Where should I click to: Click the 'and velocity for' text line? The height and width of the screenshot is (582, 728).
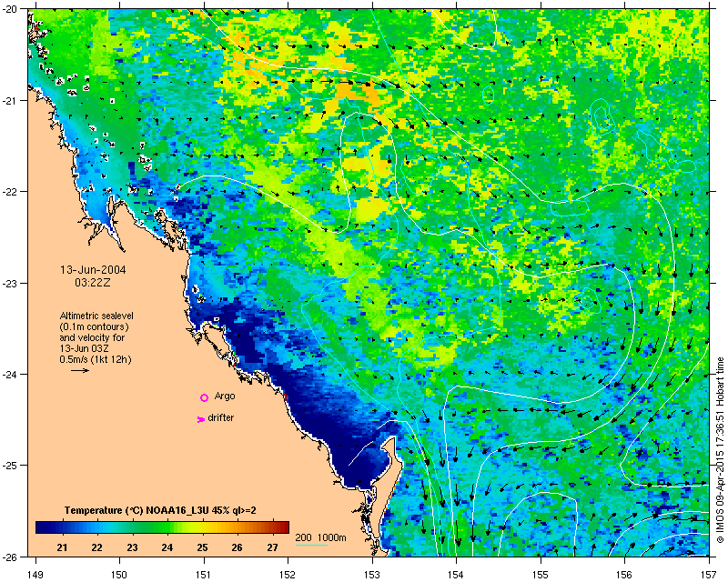pos(92,337)
